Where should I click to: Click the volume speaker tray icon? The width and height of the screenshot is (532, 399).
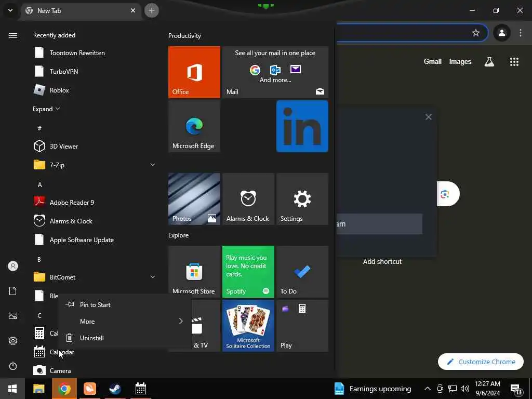tap(465, 389)
